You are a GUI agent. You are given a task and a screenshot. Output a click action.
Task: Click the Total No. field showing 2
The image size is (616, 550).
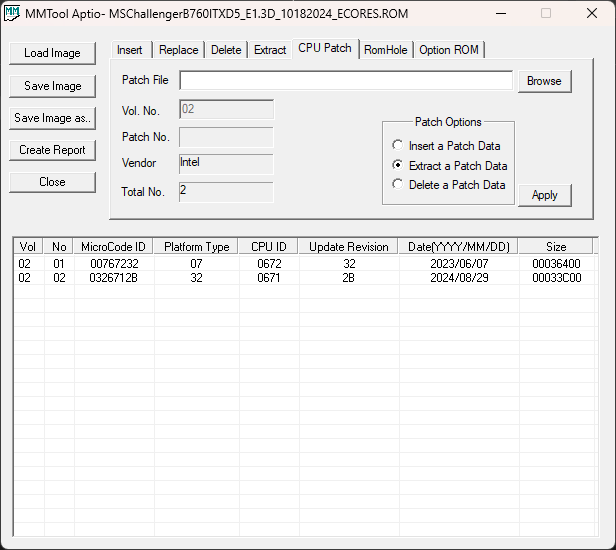click(226, 192)
